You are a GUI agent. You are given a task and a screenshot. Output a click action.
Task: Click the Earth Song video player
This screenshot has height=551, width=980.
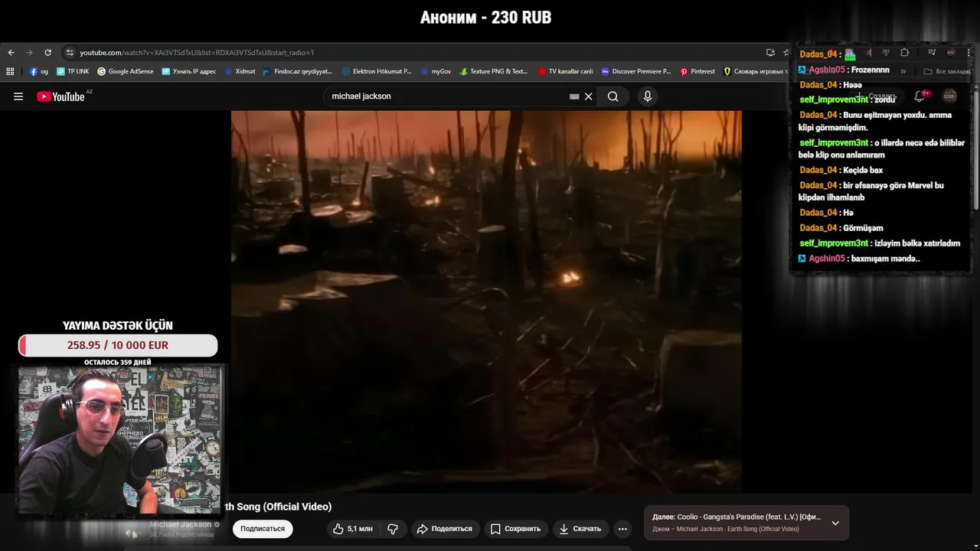(x=486, y=302)
